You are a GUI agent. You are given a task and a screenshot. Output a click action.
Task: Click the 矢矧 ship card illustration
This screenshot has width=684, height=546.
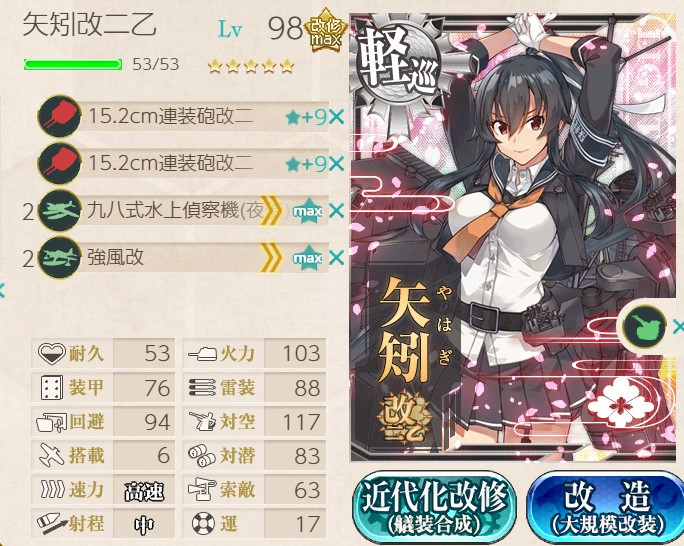click(513, 237)
